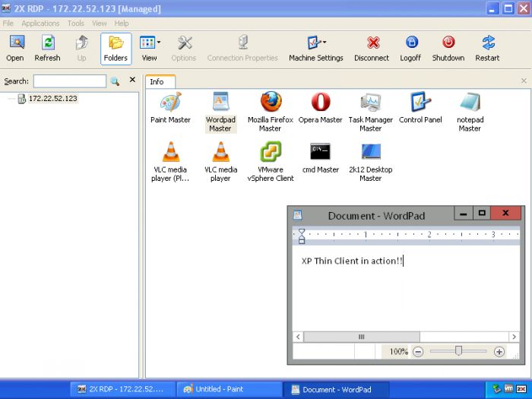Screen dimensions: 532x399
Task: Click the WordPad zoom in plus button
Action: 499,352
